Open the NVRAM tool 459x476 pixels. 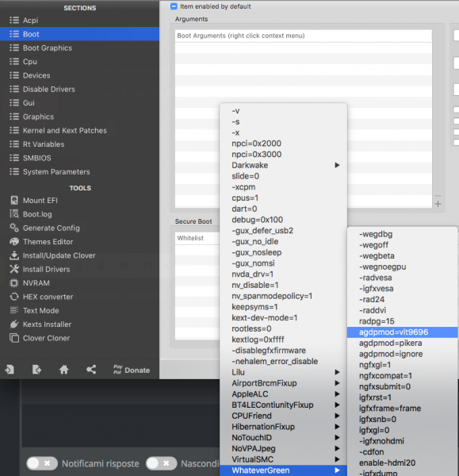coord(30,283)
